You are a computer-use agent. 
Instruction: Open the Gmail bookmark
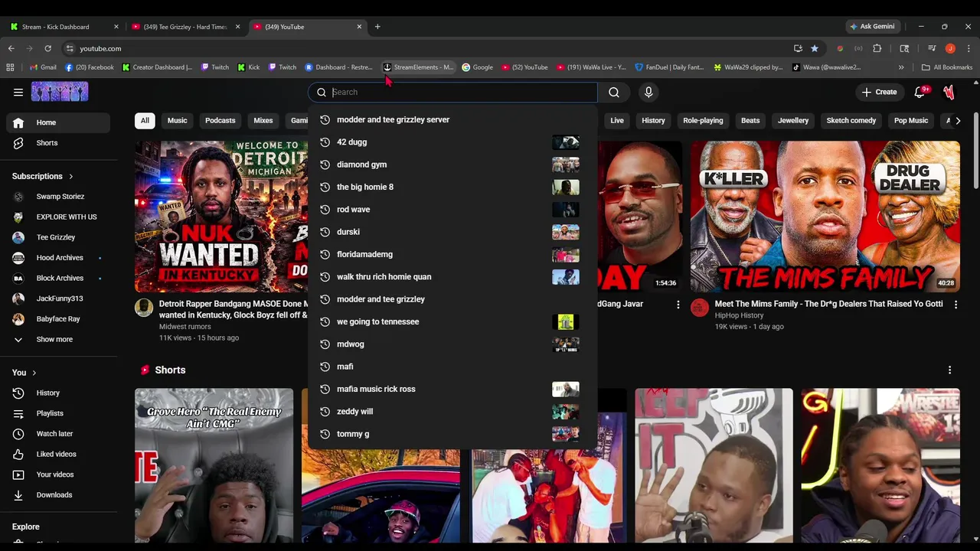43,67
